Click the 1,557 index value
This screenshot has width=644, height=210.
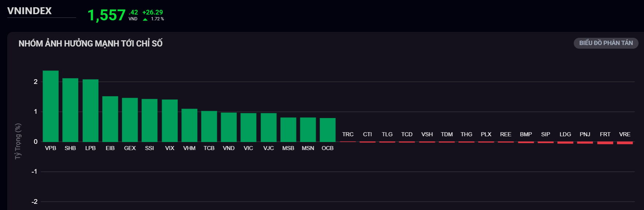pyautogui.click(x=106, y=15)
